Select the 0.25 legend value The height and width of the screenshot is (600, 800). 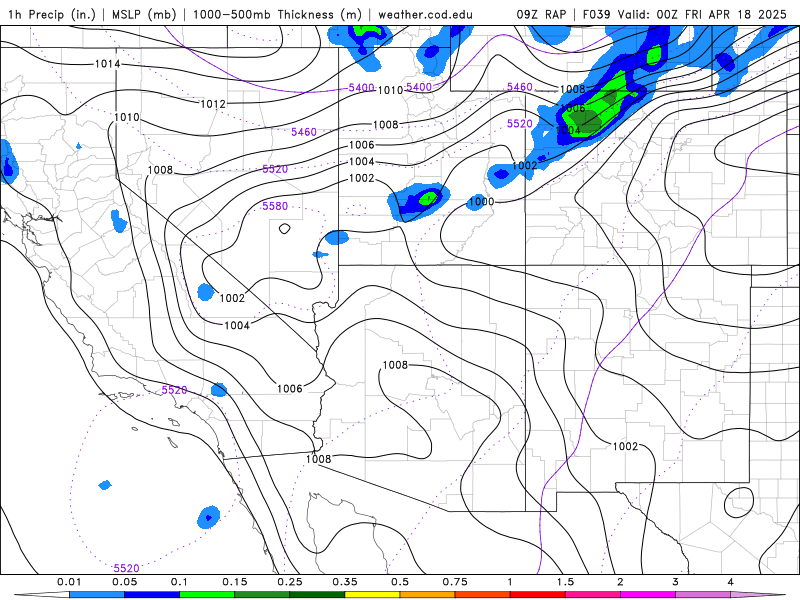coord(290,582)
